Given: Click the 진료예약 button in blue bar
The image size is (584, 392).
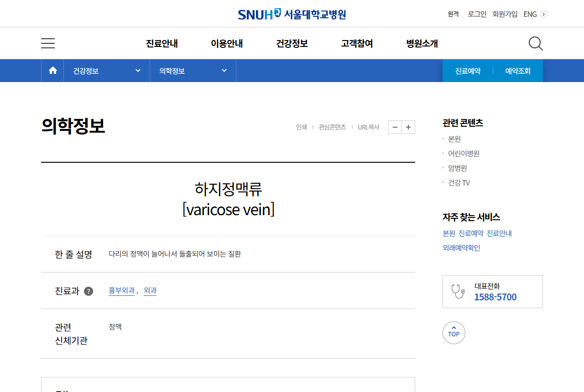Looking at the screenshot, I should pos(468,71).
